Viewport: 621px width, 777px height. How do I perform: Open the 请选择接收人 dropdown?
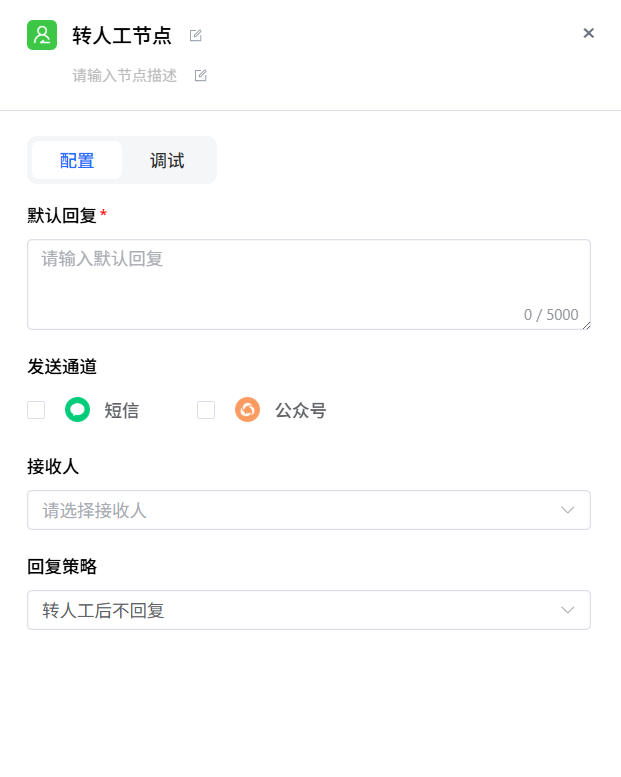tap(300, 510)
